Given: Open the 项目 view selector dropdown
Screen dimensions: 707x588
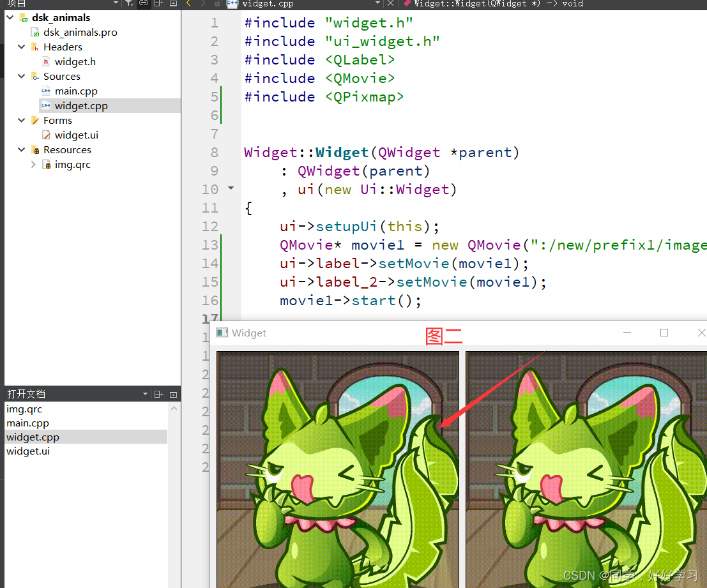Looking at the screenshot, I should click(x=116, y=3).
